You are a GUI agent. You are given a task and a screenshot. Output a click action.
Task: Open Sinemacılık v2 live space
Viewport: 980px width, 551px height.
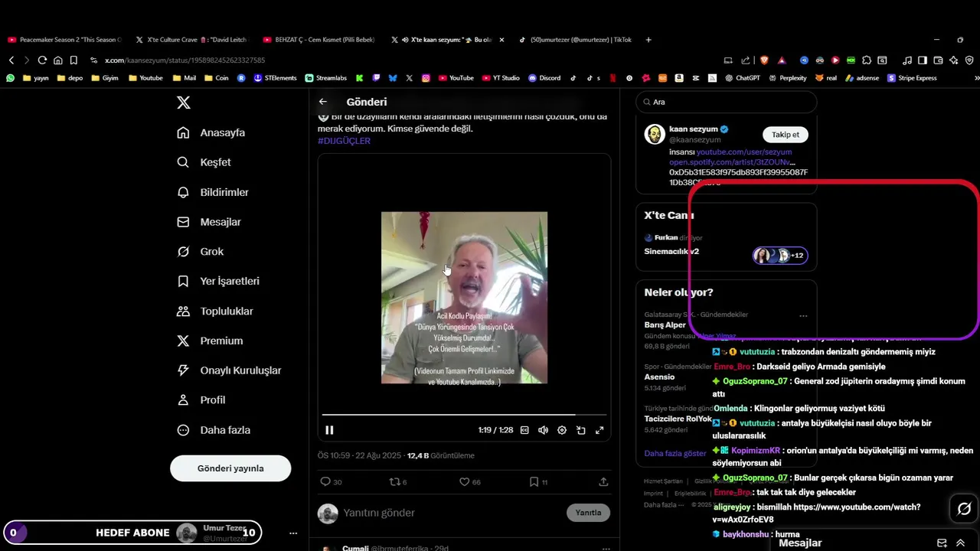[671, 251]
